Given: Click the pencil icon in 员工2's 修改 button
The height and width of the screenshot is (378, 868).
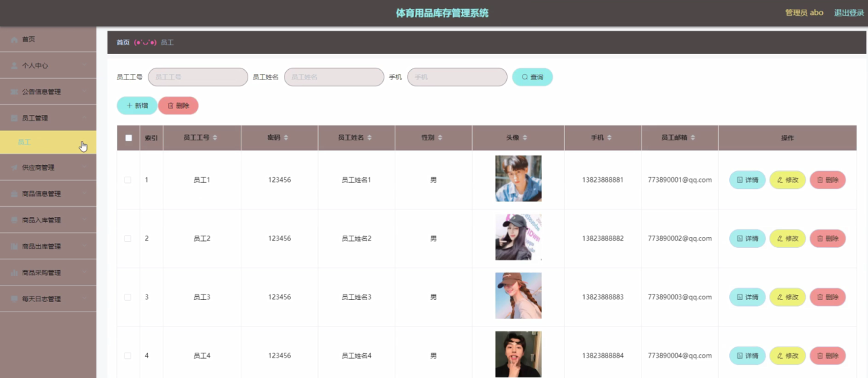Looking at the screenshot, I should pyautogui.click(x=780, y=238).
